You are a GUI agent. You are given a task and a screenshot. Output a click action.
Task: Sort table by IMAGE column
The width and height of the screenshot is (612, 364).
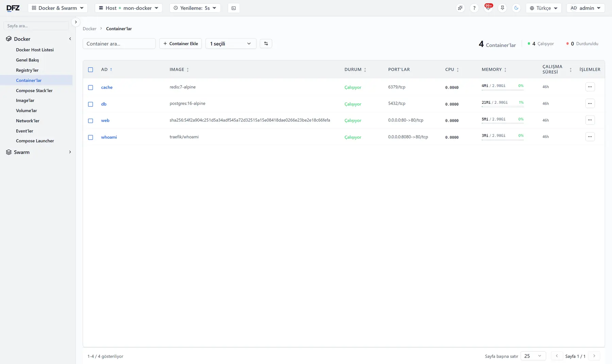(188, 70)
